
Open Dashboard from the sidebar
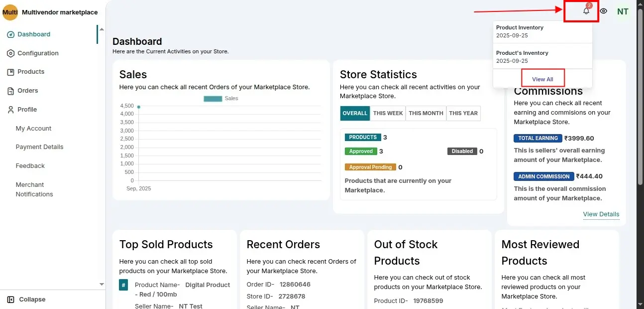[x=33, y=34]
